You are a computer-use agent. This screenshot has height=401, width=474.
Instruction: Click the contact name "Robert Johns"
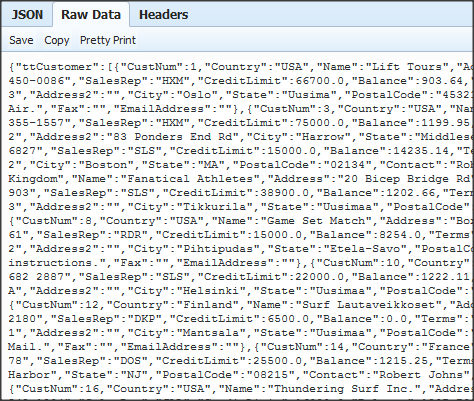coord(421,375)
